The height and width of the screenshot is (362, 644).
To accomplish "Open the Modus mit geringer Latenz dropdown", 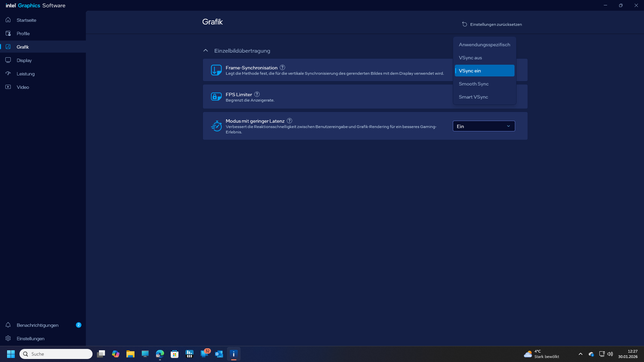I will (x=483, y=126).
